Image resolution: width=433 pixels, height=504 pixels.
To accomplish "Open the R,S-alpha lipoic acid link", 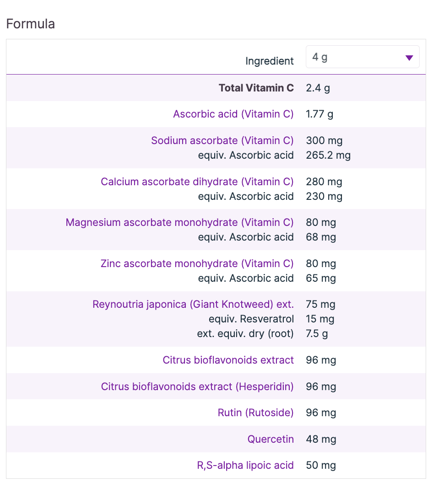I will [x=245, y=465].
